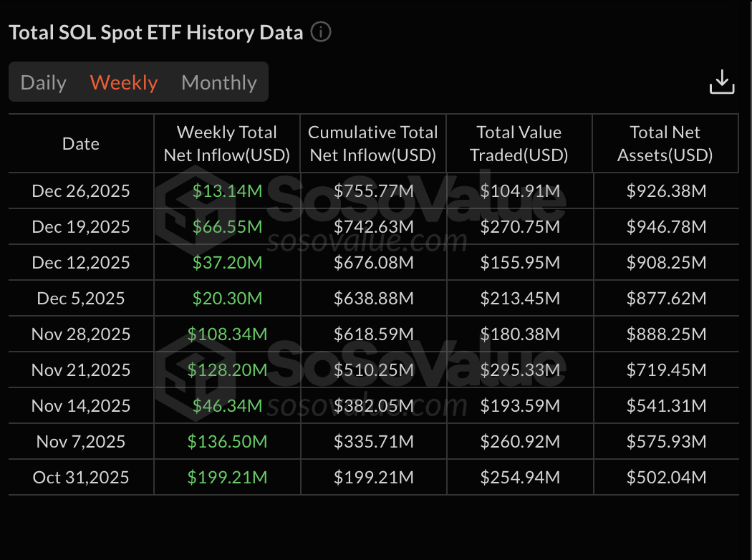Click the Weekly Total Net Inflow header
The width and height of the screenshot is (752, 560).
(x=226, y=143)
